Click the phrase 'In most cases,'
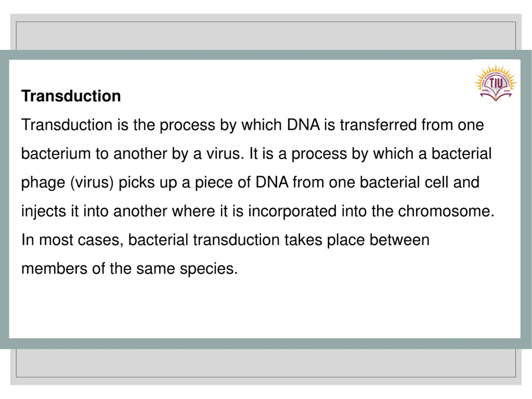This screenshot has width=532, height=399. (x=72, y=240)
